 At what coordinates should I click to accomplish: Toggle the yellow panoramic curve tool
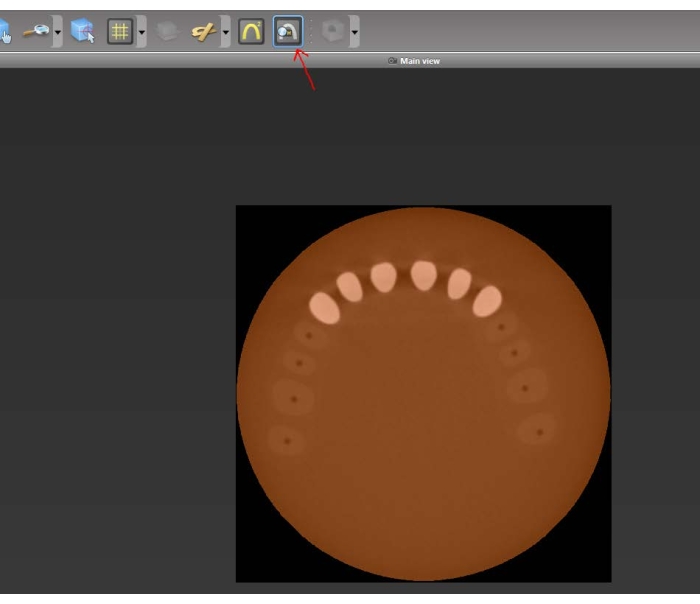point(251,31)
